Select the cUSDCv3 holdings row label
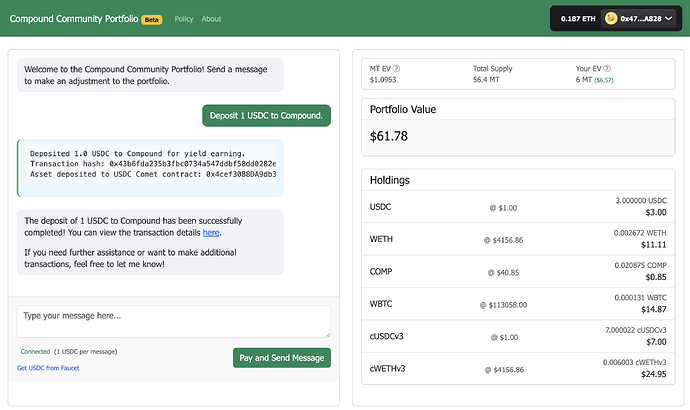The height and width of the screenshot is (410, 690). click(386, 336)
